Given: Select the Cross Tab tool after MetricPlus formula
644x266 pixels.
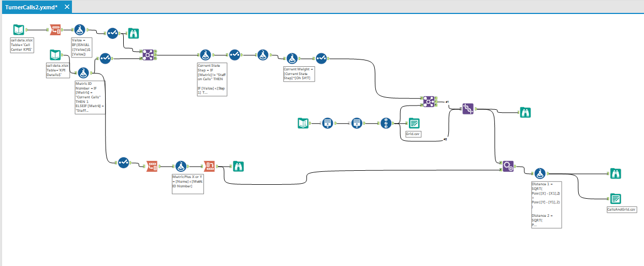Looking at the screenshot, I should click(x=209, y=166).
